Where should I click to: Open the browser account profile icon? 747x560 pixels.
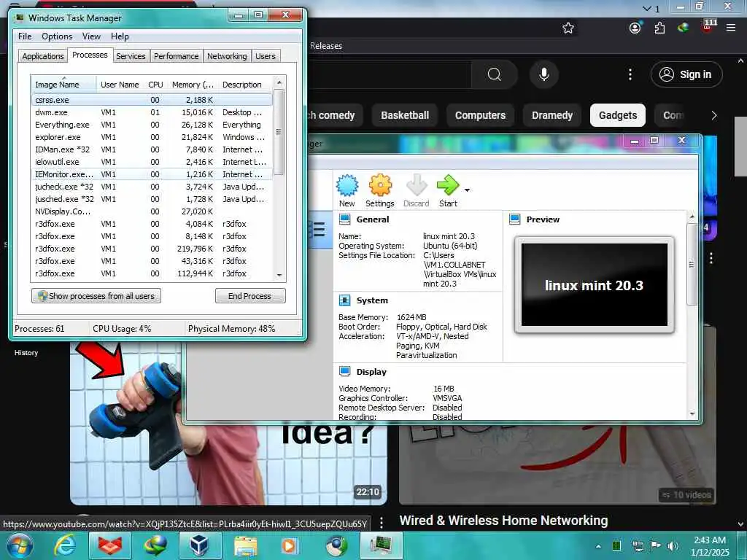click(x=635, y=28)
